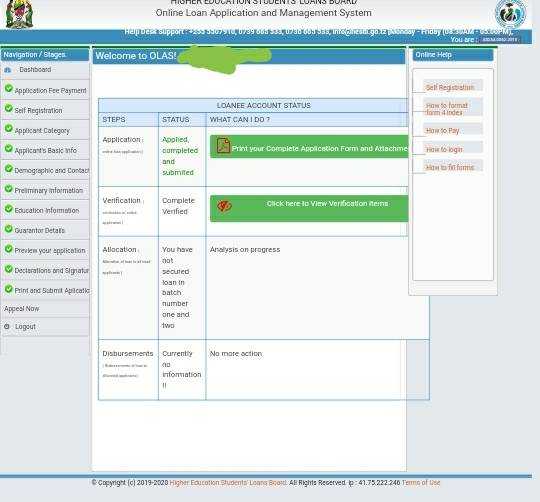Click Declarations and Signature checkmark icon

9,268
